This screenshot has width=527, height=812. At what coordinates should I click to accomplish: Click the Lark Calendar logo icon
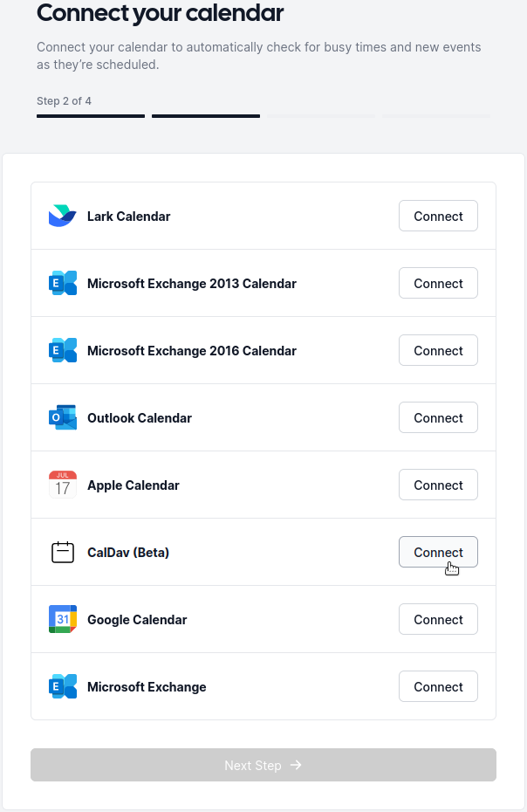(63, 216)
